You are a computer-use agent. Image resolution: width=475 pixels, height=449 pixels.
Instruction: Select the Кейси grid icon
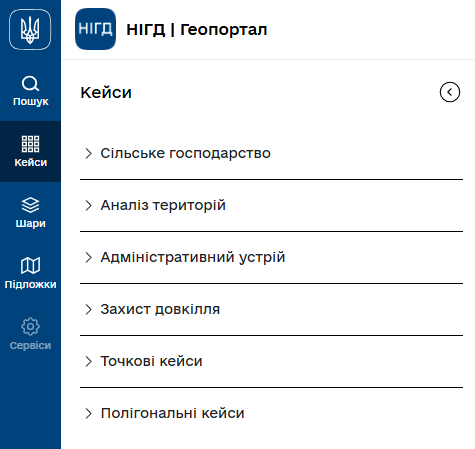coord(30,144)
